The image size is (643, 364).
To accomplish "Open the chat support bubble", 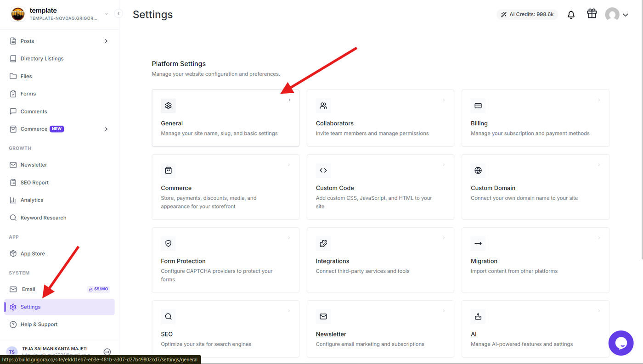I will tap(621, 343).
